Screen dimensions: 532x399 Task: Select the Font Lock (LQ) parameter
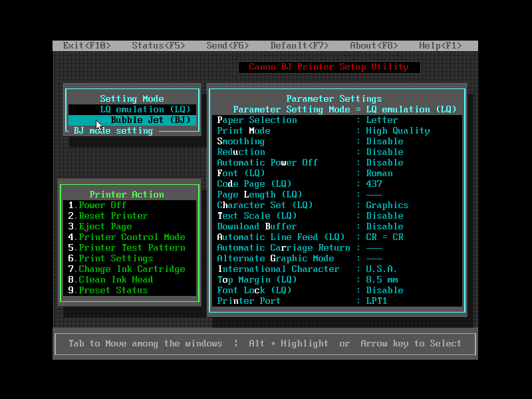click(337, 290)
